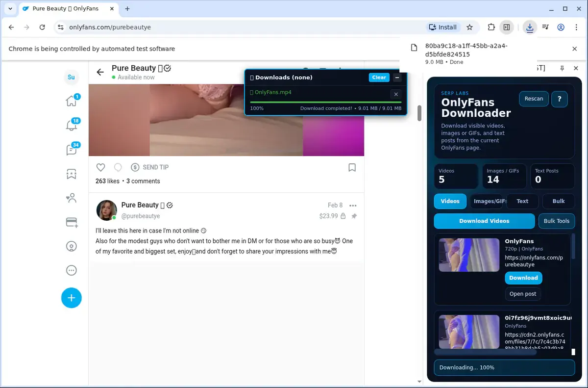This screenshot has height=388, width=588.
Task: Click the address bar URL field
Action: click(240, 27)
